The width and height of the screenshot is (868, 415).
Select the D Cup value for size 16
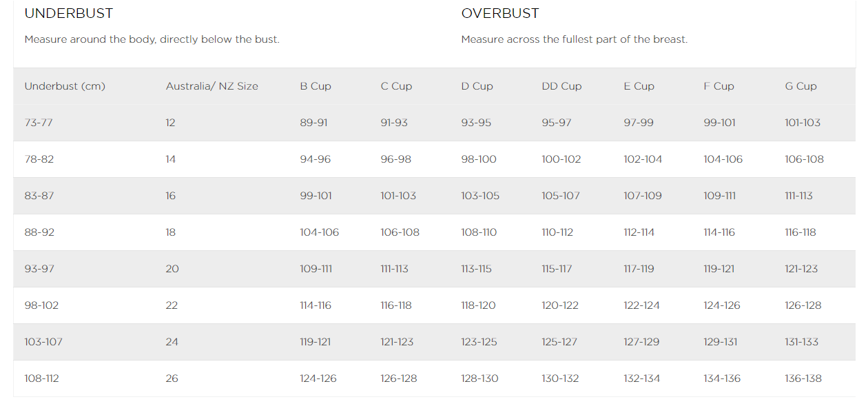click(480, 196)
